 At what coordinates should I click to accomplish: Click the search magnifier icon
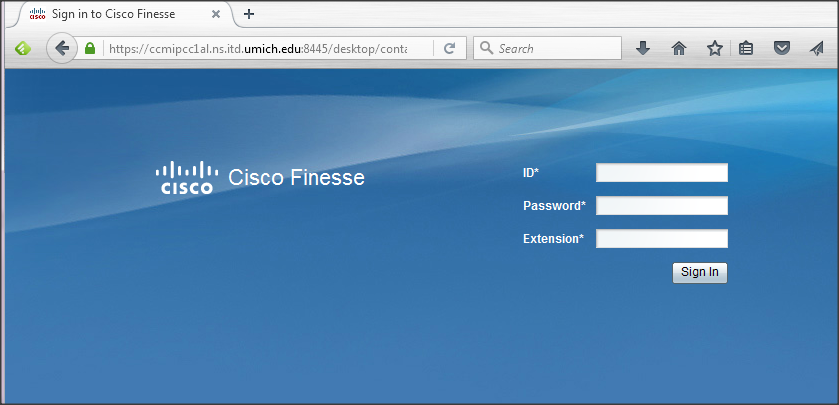tap(486, 48)
